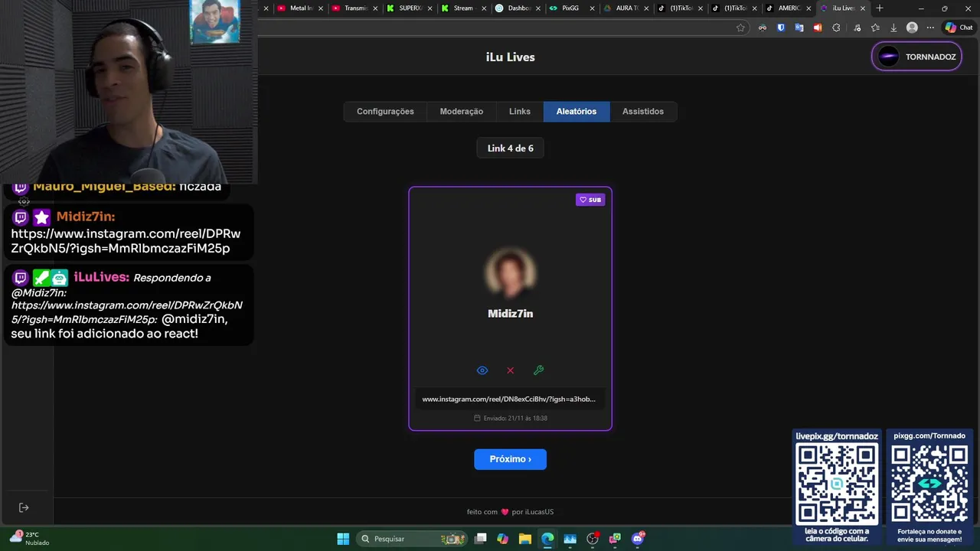
Task: Open OBS Studio from the taskbar
Action: [x=593, y=539]
